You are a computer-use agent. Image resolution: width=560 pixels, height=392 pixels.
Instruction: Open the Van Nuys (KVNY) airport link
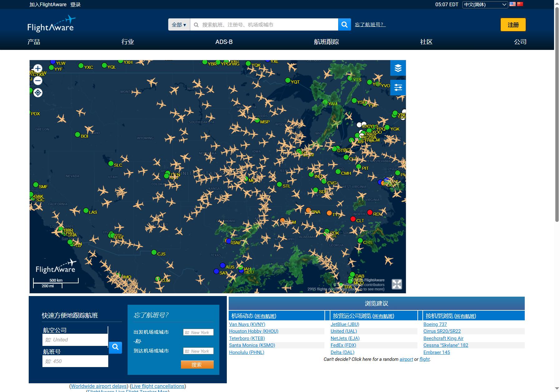247,324
